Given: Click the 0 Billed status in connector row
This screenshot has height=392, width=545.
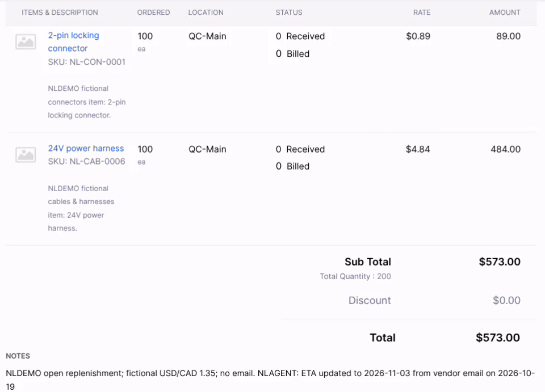Looking at the screenshot, I should point(293,54).
